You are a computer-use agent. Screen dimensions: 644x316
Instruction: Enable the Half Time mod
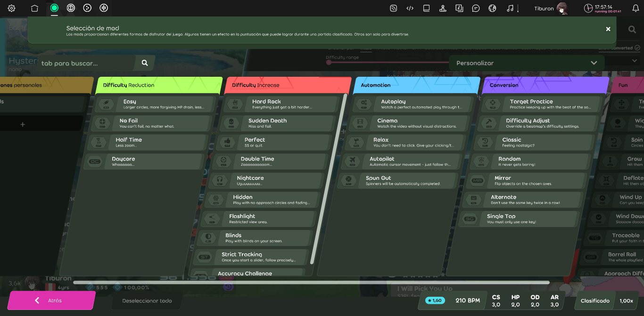[149, 142]
